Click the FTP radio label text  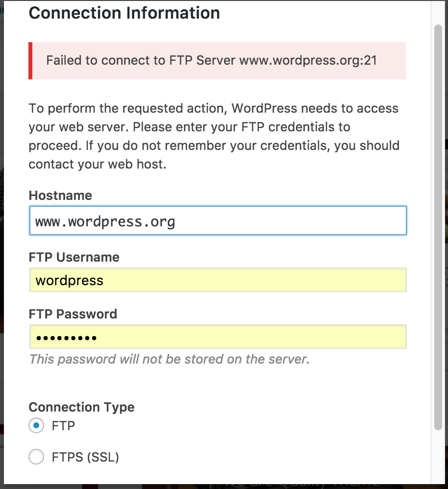63,426
